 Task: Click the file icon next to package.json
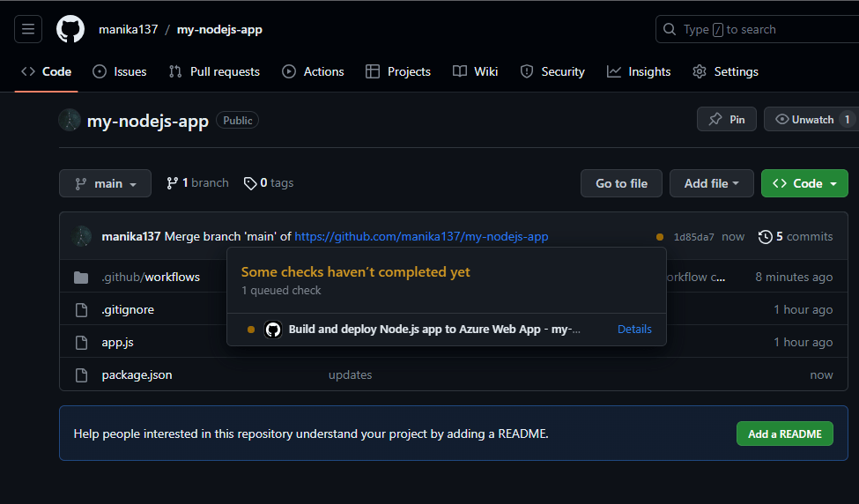(81, 375)
